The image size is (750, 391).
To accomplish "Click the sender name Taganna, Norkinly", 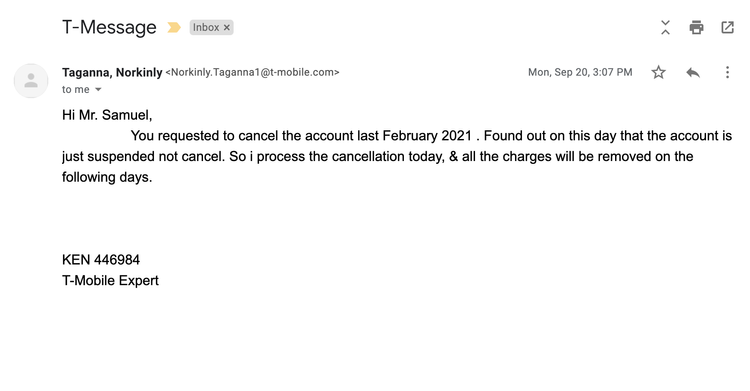I will pyautogui.click(x=112, y=72).
